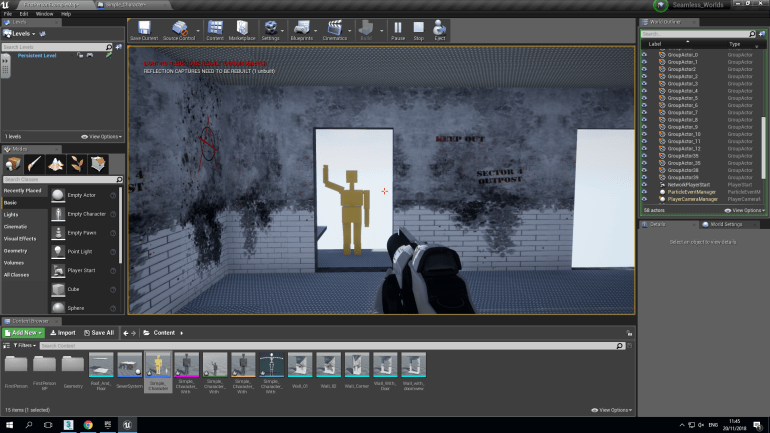Open the Help menu
This screenshot has height=433, width=770.
(x=66, y=14)
